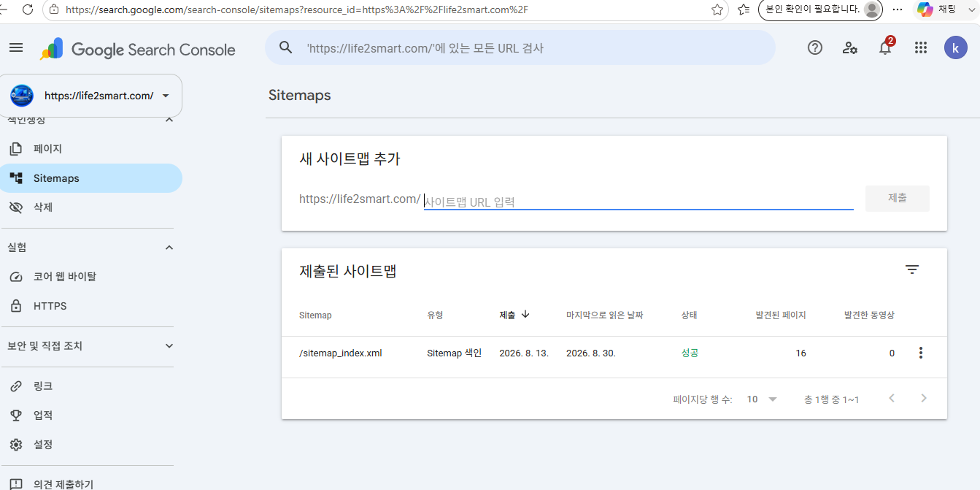Open the 페이지 section in sidebar

tap(91, 149)
